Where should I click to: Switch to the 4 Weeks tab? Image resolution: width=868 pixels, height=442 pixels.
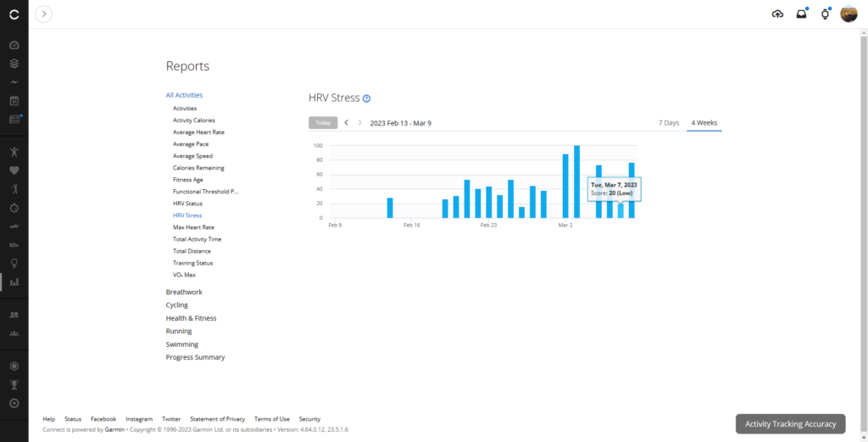tap(704, 123)
